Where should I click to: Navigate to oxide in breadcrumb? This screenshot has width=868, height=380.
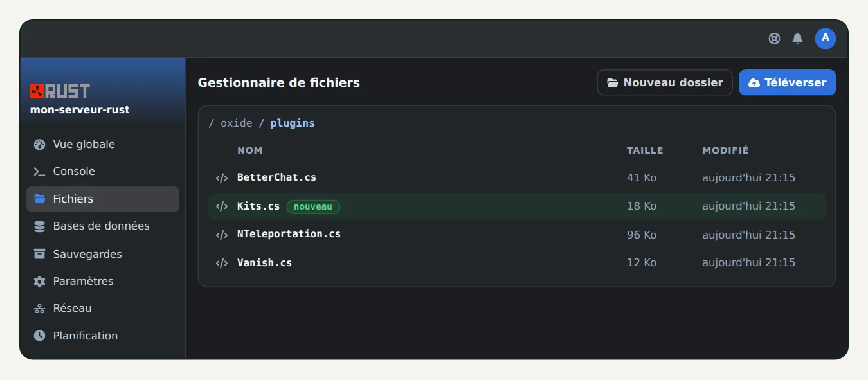point(236,123)
